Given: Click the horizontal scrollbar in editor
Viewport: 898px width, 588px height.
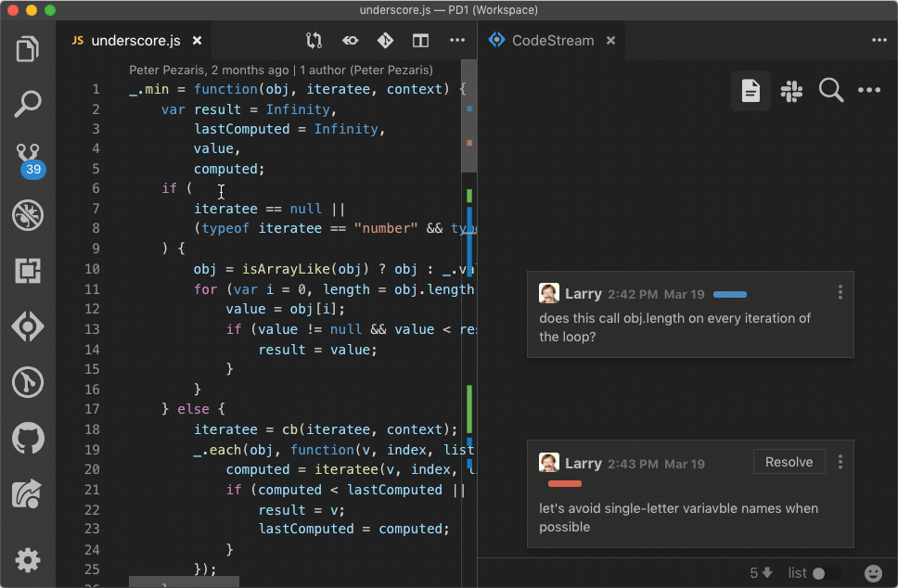Looking at the screenshot, I should point(184,582).
